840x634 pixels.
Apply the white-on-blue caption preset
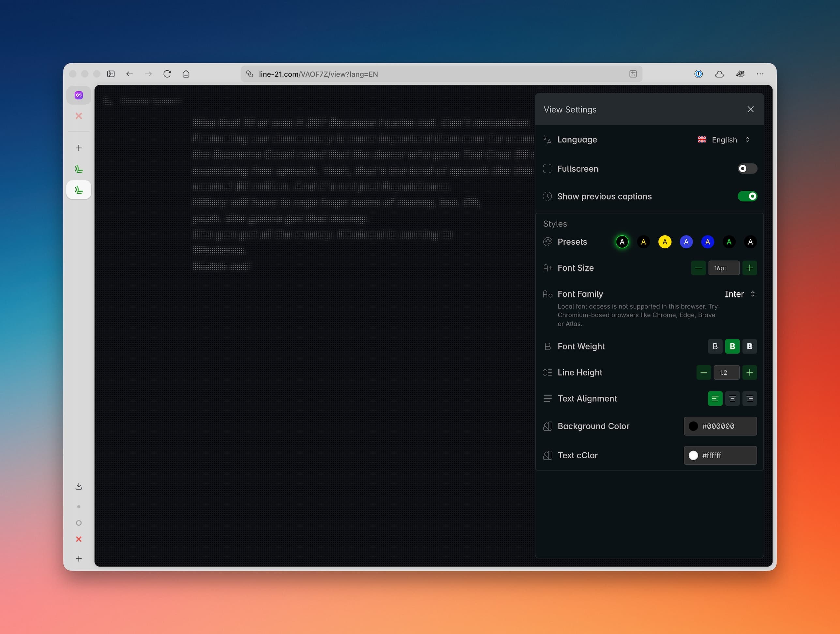[x=686, y=242]
